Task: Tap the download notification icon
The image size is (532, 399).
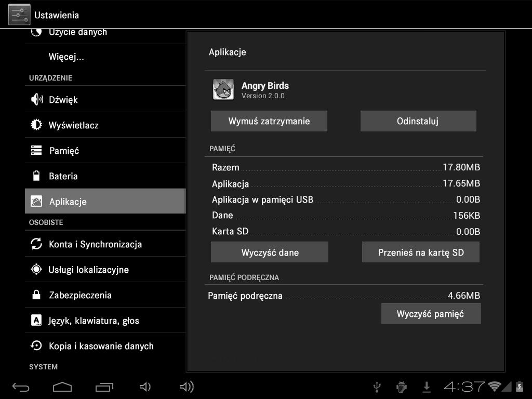Action: click(427, 387)
